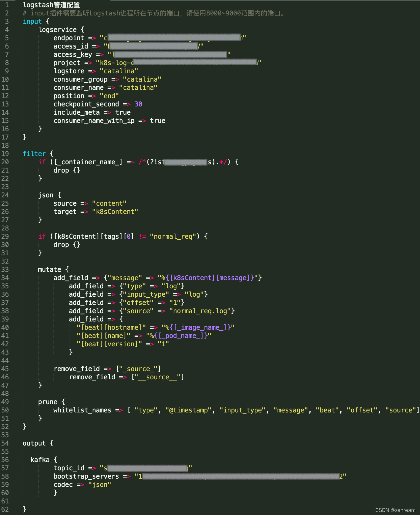Click the "json" codec value
The image size is (420, 515).
coord(99,485)
